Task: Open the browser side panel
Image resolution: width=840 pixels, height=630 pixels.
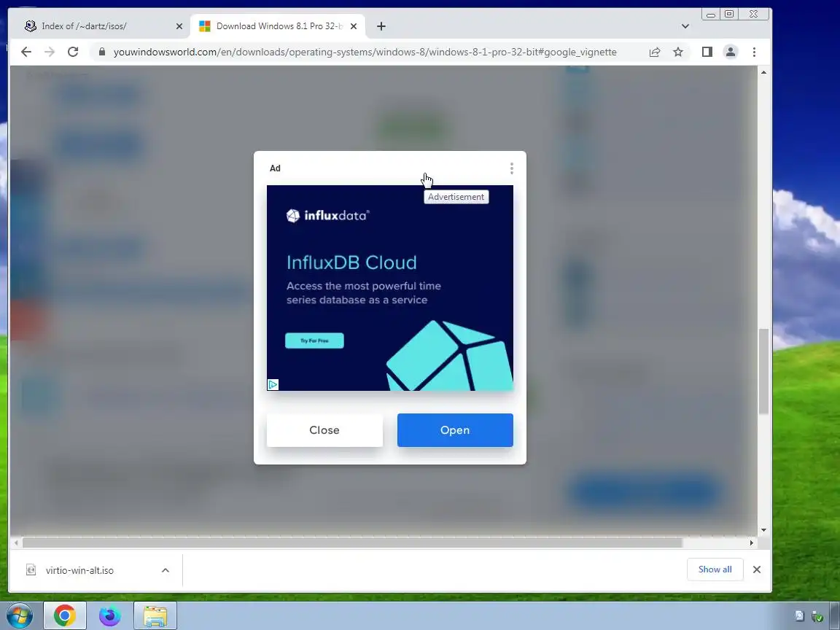Action: click(707, 52)
